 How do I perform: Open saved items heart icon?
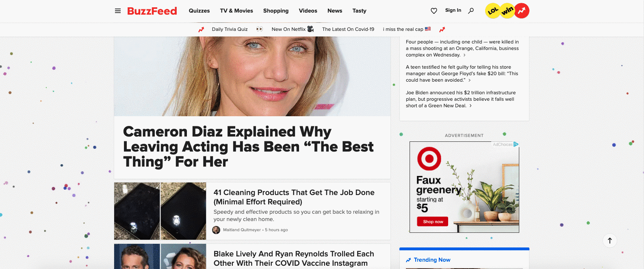pos(434,11)
